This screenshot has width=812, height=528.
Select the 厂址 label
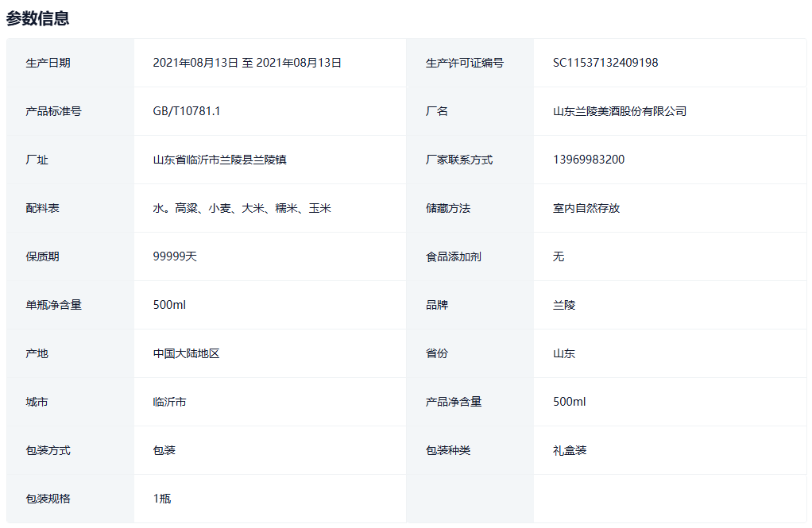click(37, 160)
